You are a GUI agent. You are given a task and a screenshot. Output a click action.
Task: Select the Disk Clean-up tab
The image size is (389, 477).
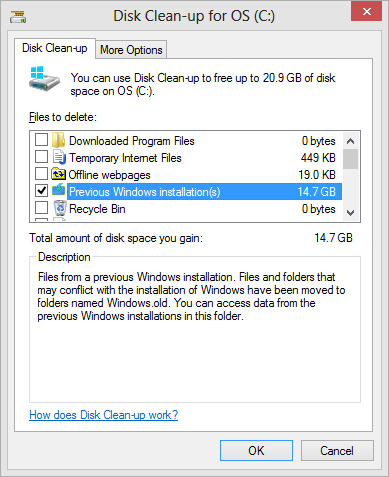(x=55, y=48)
